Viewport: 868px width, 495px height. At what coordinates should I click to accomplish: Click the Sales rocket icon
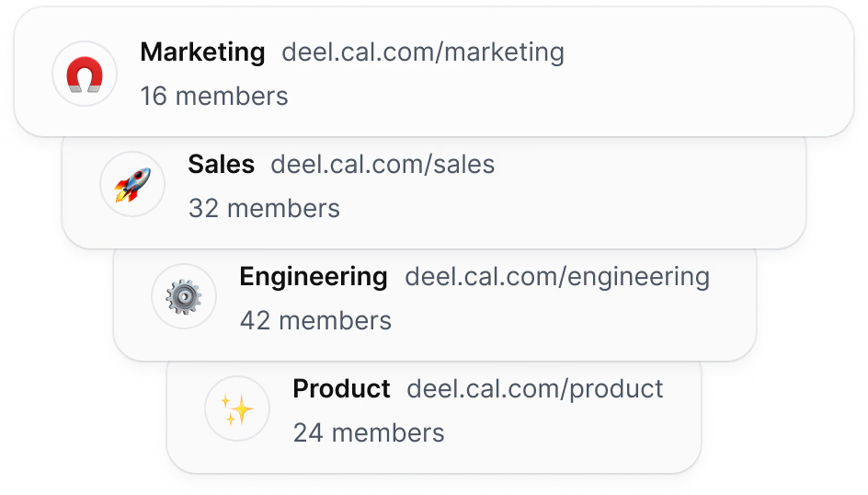[132, 185]
